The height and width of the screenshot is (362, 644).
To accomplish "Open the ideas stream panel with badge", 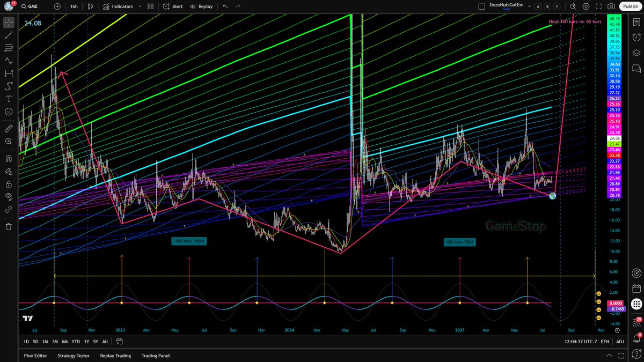I will click(636, 322).
